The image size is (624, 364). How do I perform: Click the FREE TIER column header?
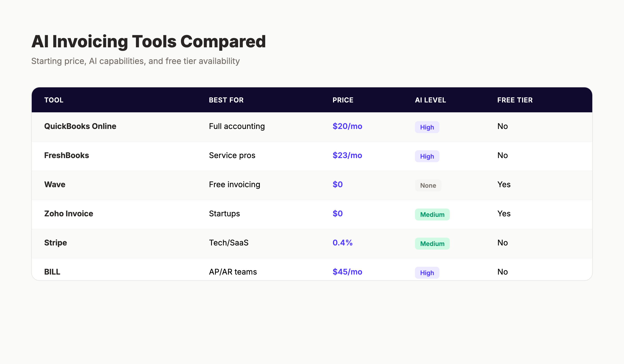click(515, 100)
